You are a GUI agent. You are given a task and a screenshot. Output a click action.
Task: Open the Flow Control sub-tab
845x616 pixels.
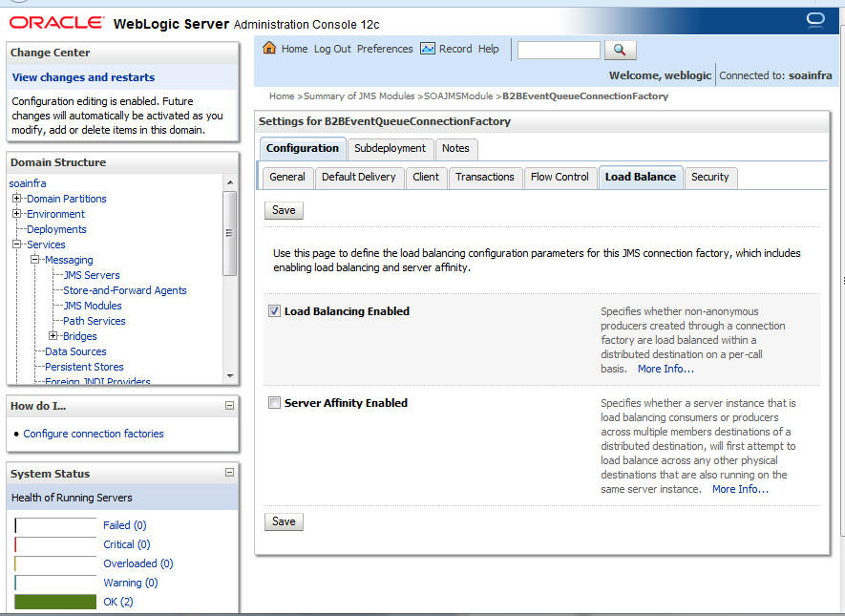pyautogui.click(x=560, y=177)
